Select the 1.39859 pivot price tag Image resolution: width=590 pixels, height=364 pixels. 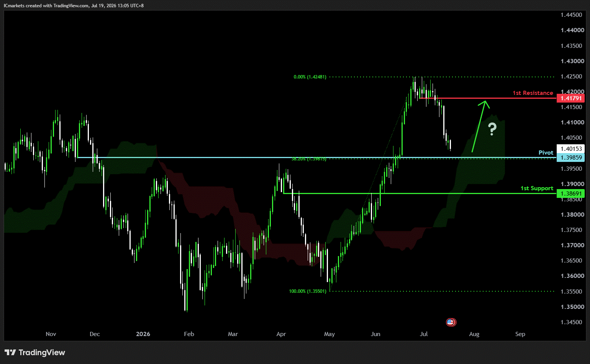pos(571,158)
